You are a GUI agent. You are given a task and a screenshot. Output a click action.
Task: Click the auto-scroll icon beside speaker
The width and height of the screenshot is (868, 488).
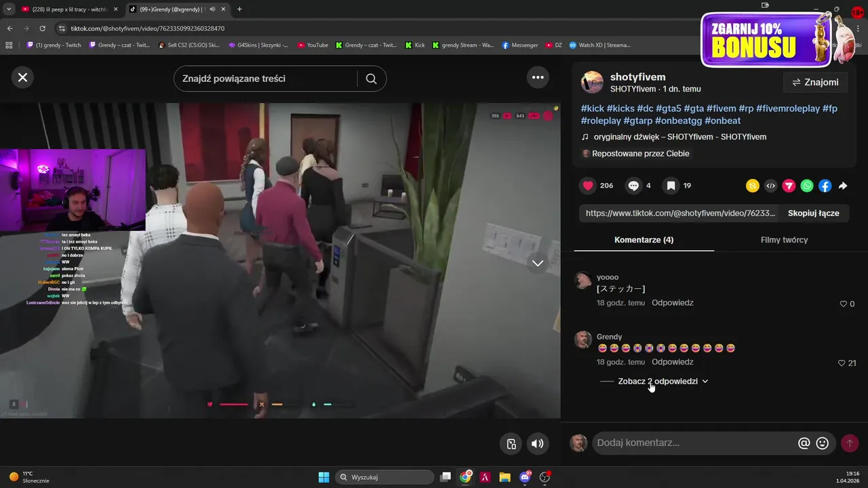(511, 444)
